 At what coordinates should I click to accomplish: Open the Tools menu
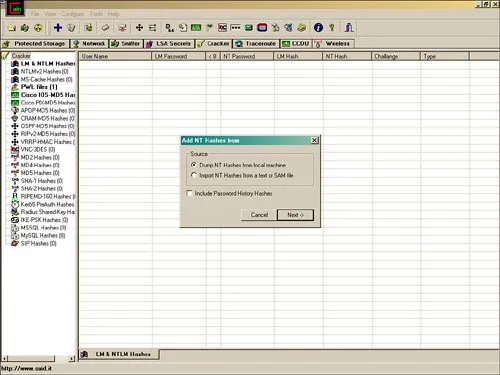pos(96,14)
